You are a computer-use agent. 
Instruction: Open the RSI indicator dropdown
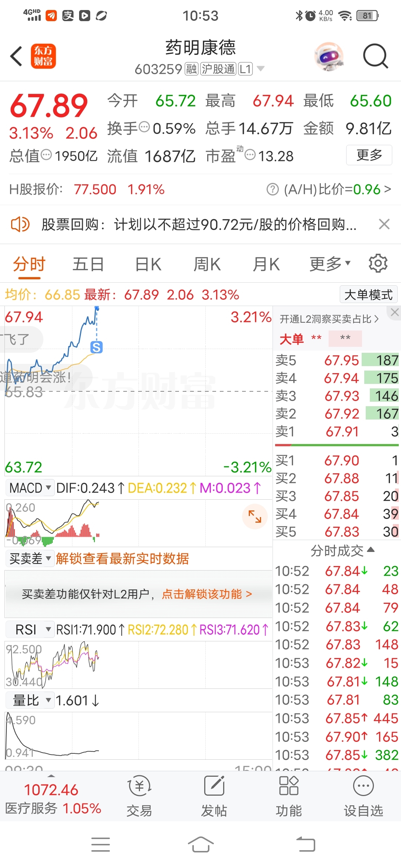point(30,629)
